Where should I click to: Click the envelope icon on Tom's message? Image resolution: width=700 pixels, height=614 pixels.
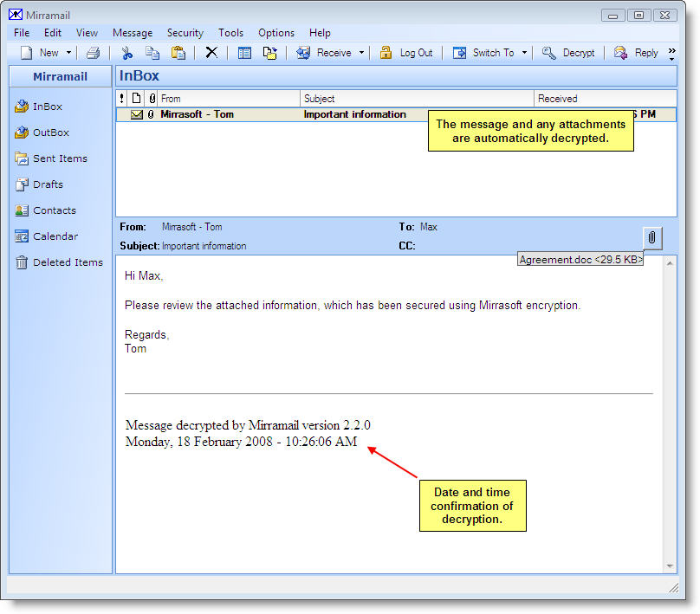(137, 114)
